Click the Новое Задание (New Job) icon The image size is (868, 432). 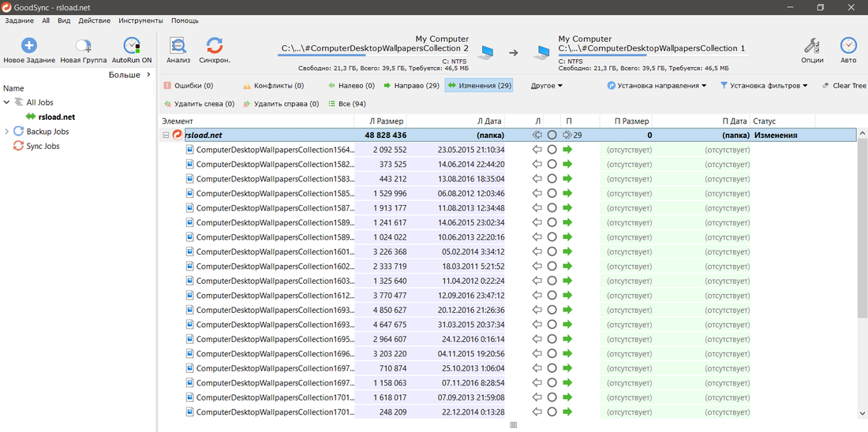click(29, 47)
